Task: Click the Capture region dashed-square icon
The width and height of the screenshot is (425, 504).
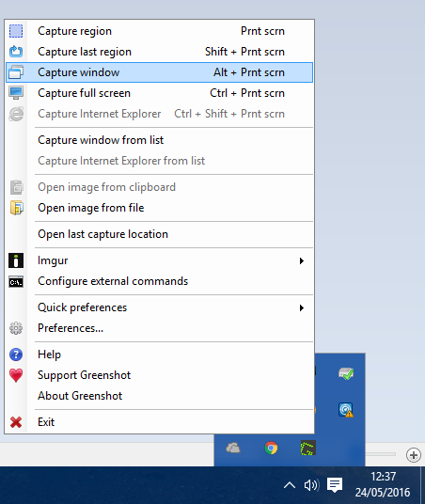Action: tap(16, 31)
